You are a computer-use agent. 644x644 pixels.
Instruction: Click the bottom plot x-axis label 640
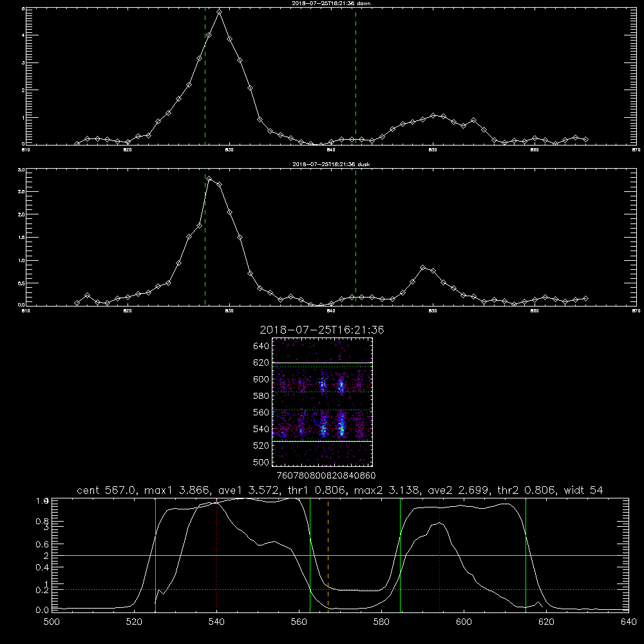629,622
